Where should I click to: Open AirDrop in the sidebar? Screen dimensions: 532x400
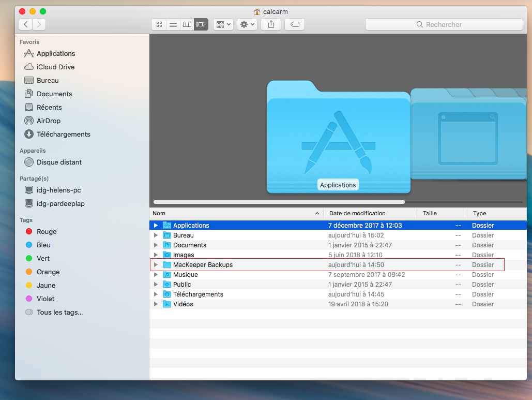[48, 121]
